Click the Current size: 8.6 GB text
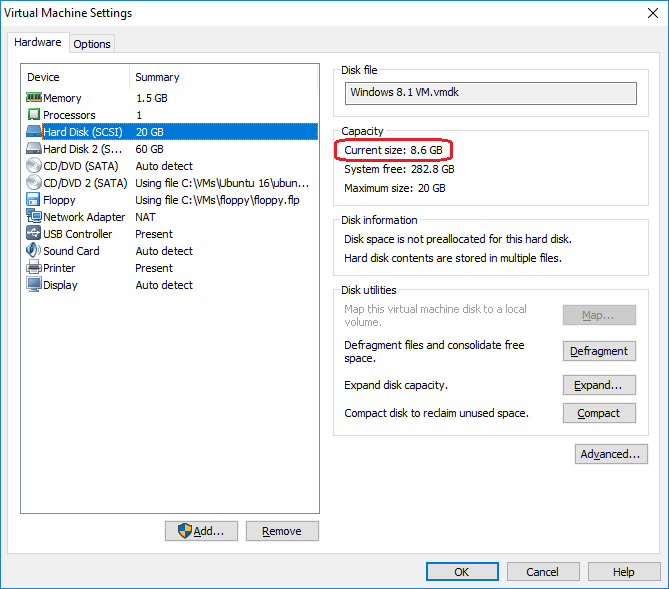 393,150
